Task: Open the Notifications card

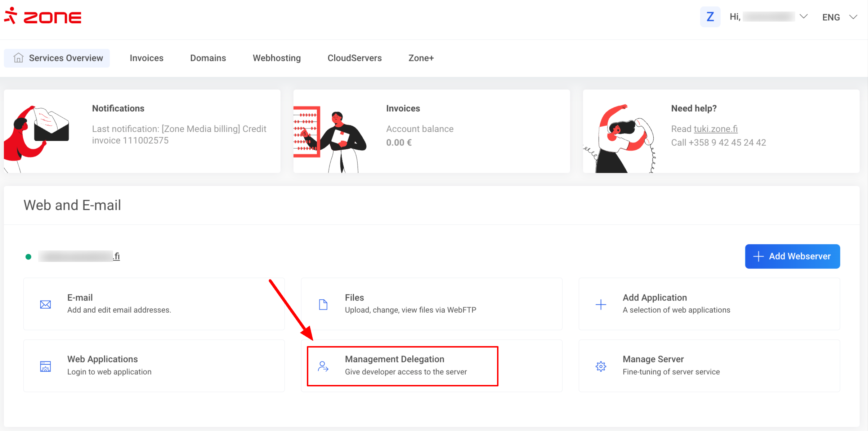Action: [142, 131]
